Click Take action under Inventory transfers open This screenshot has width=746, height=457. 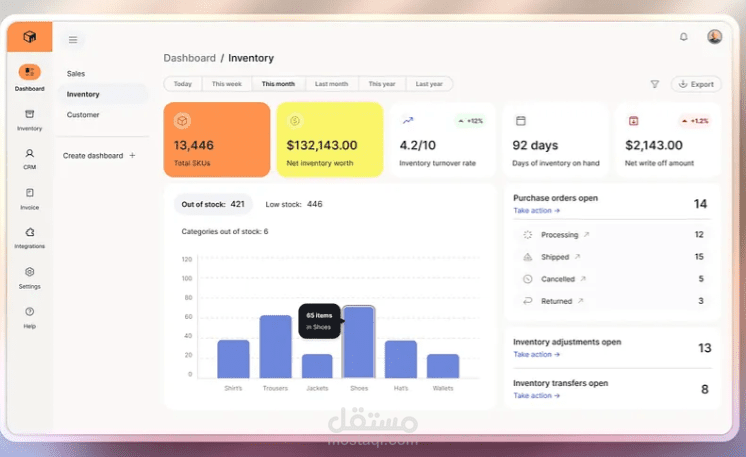[x=537, y=395]
